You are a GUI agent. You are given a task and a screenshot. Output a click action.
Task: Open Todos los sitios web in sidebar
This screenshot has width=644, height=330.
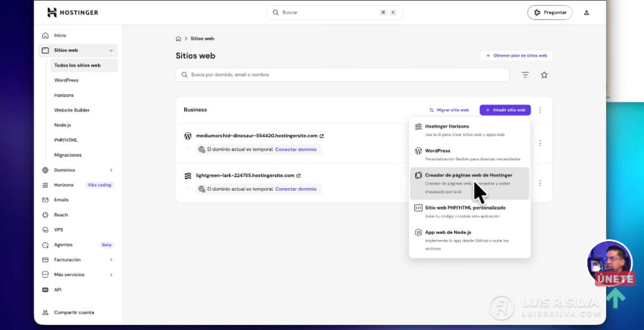point(84,65)
